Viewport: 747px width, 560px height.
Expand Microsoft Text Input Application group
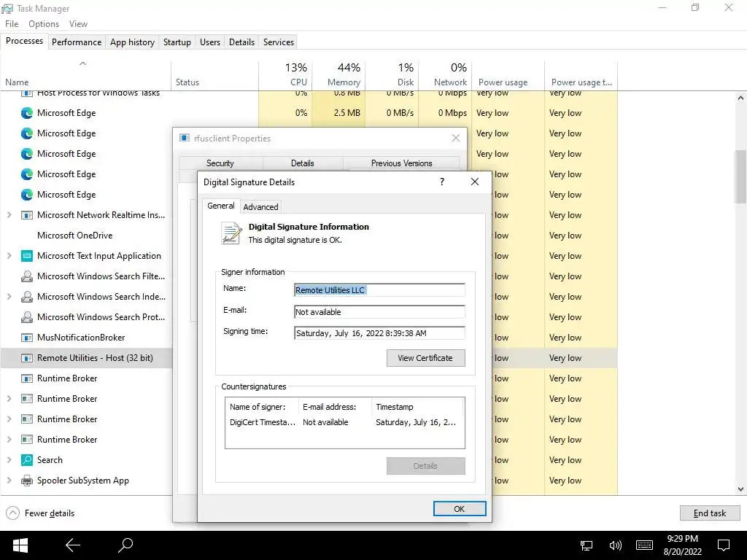point(9,256)
